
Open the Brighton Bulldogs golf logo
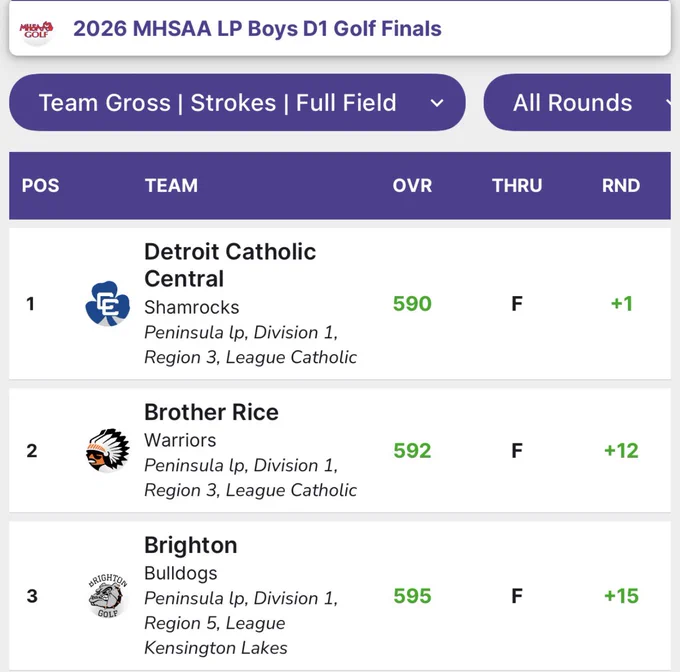point(108,596)
